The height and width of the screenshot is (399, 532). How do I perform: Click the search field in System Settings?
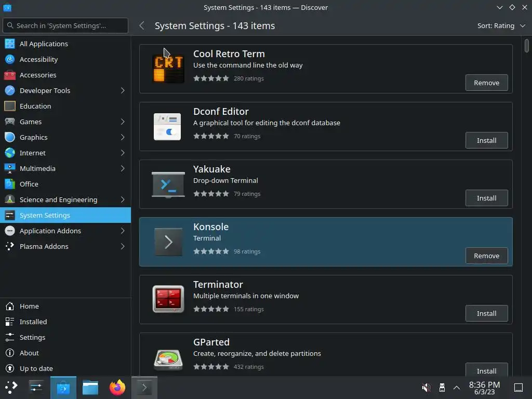[65, 25]
